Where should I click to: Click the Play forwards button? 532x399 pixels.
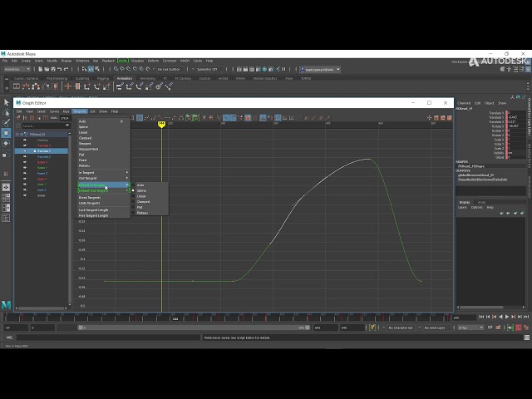(507, 317)
